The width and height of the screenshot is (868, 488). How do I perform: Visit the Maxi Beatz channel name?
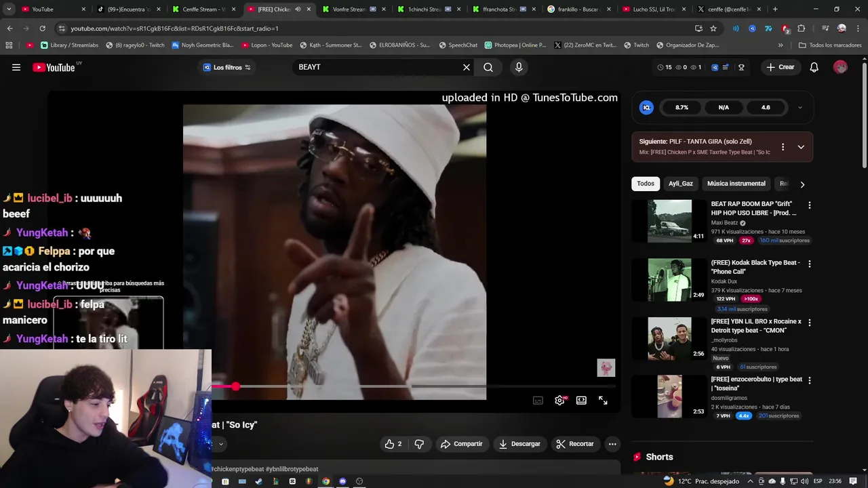(724, 223)
